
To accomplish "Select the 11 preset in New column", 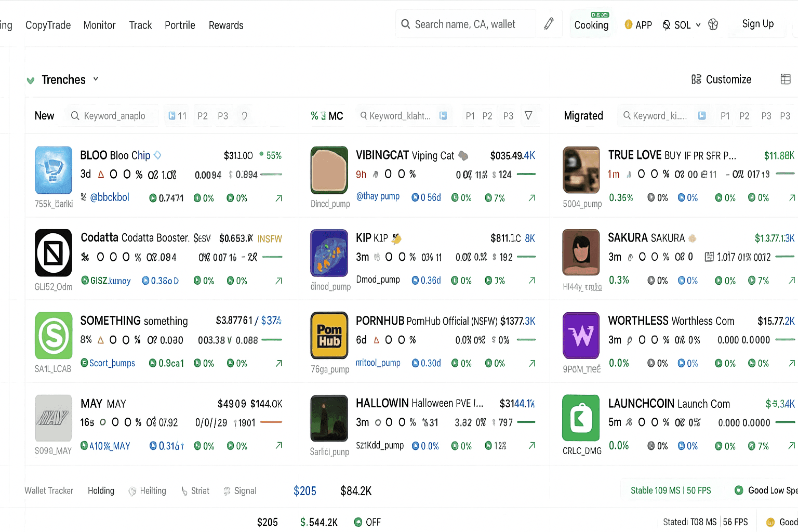I will [x=177, y=116].
